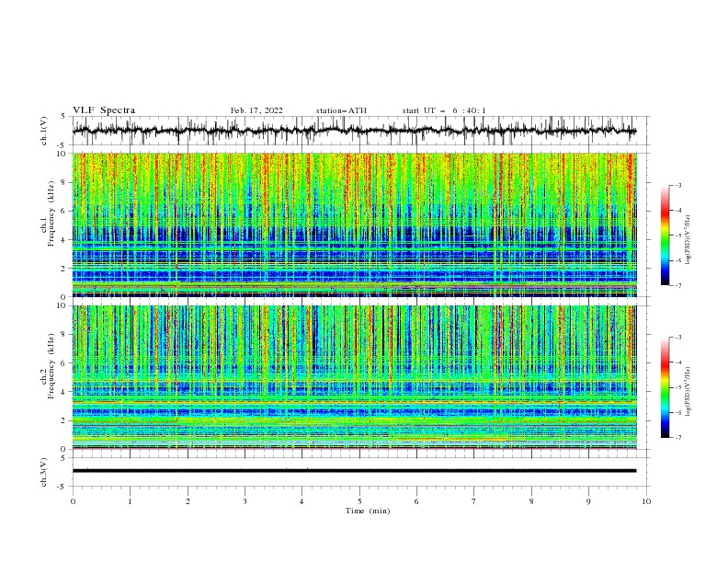Click the ch.1 voltage waveform trace

(354, 131)
